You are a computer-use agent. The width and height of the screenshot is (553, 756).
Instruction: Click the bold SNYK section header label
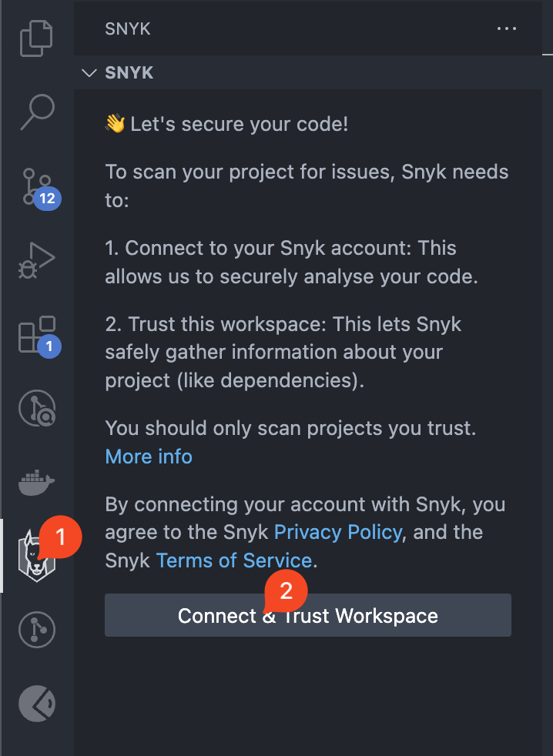click(x=129, y=73)
